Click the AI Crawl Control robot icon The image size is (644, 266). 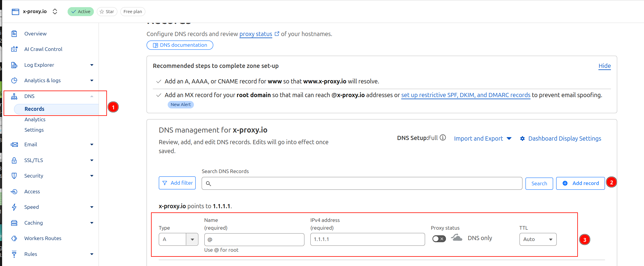14,49
